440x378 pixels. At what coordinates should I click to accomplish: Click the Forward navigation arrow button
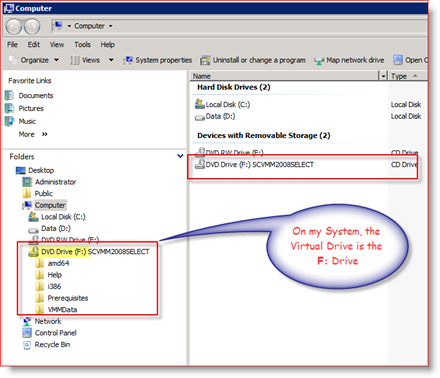(x=32, y=26)
